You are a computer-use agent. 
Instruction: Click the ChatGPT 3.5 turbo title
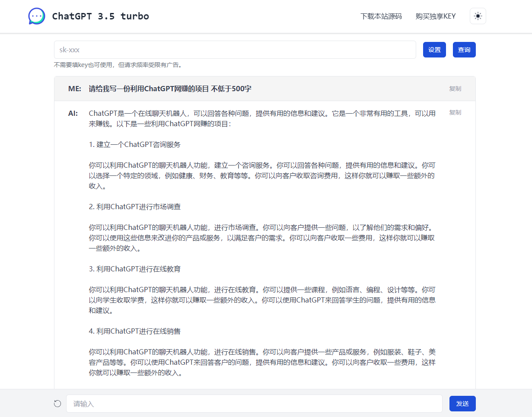(x=100, y=16)
